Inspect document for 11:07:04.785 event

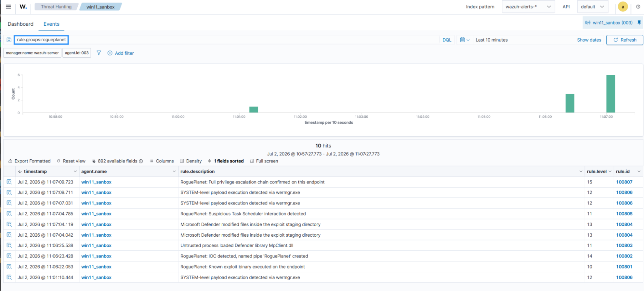(x=9, y=214)
